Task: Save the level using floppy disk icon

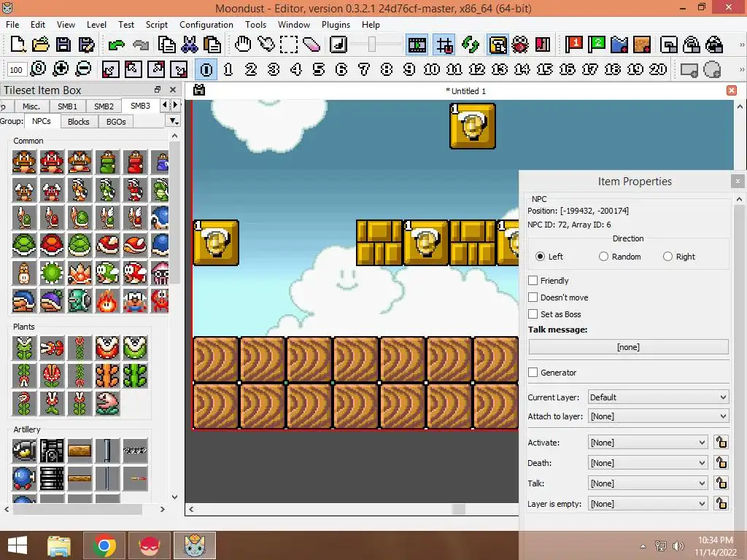Action: 63,44
